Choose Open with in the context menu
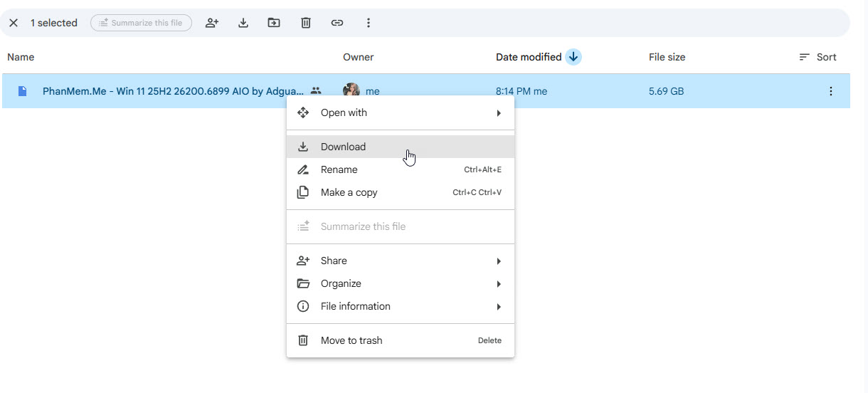868x393 pixels. coord(401,112)
